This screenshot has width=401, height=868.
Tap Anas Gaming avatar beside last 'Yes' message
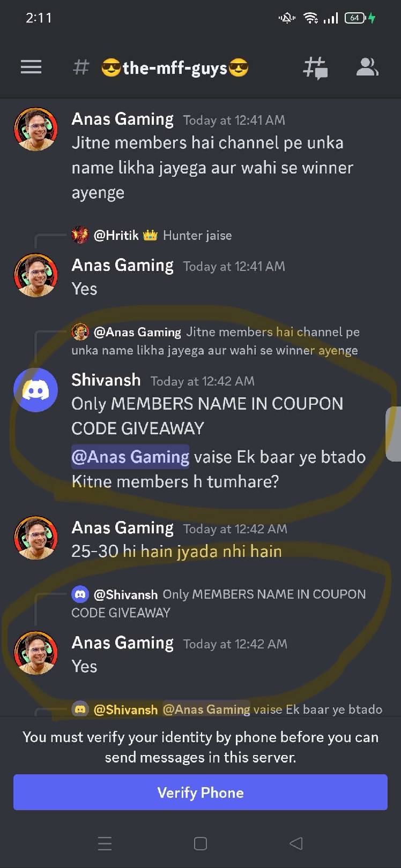(x=35, y=652)
